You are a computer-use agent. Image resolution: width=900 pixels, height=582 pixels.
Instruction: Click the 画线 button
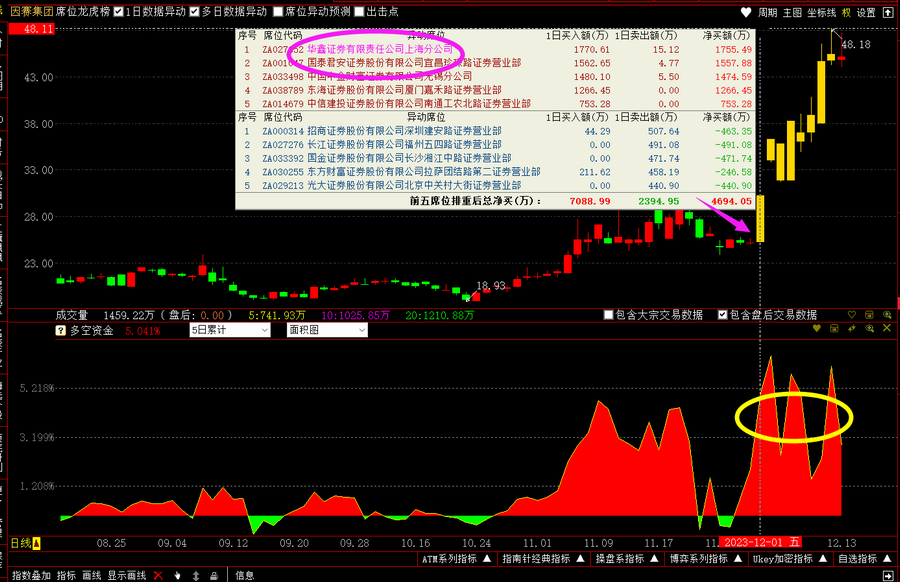tap(92, 575)
